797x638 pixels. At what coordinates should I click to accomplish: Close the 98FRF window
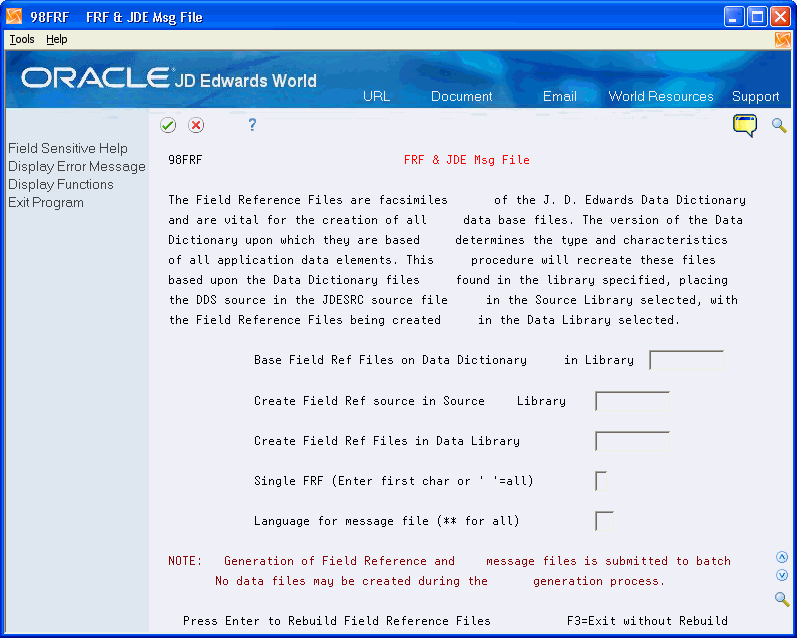pyautogui.click(x=780, y=17)
